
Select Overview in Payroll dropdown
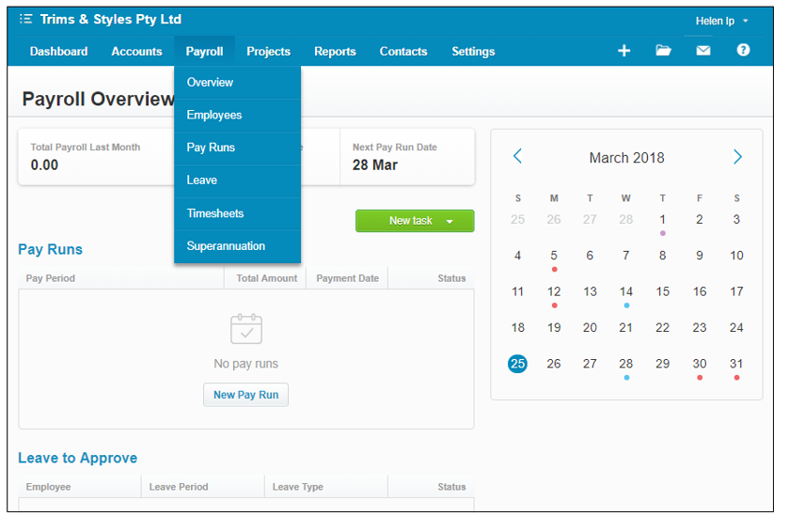click(238, 83)
